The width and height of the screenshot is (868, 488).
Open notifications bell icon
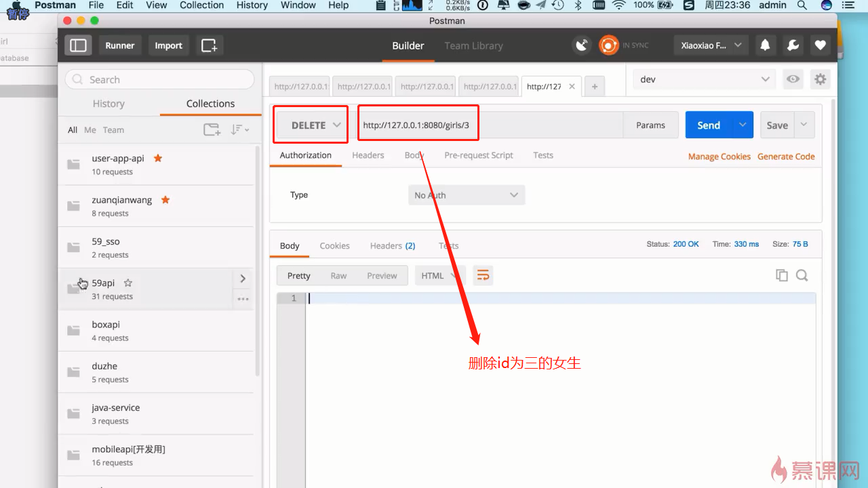(x=765, y=45)
